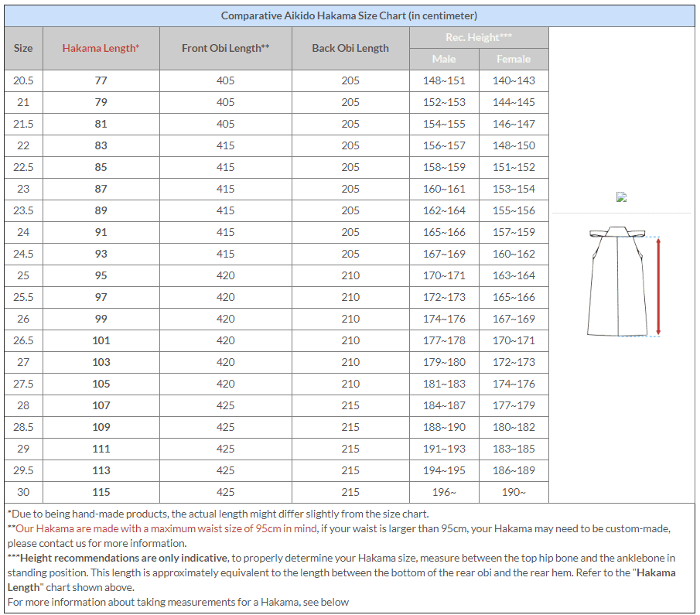The image size is (700, 615).
Task: Click the koshiita back plate on diagram
Action: pos(617,229)
